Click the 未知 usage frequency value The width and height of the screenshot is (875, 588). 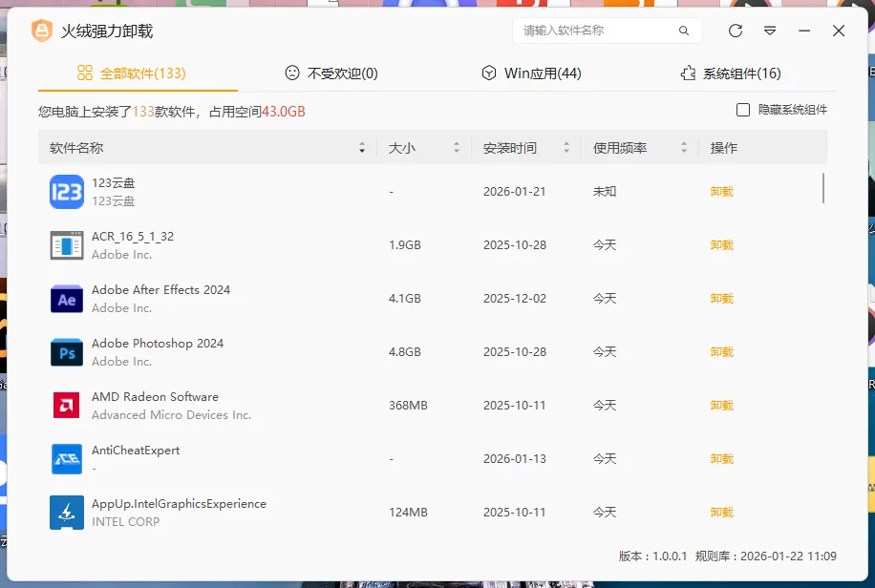click(605, 191)
